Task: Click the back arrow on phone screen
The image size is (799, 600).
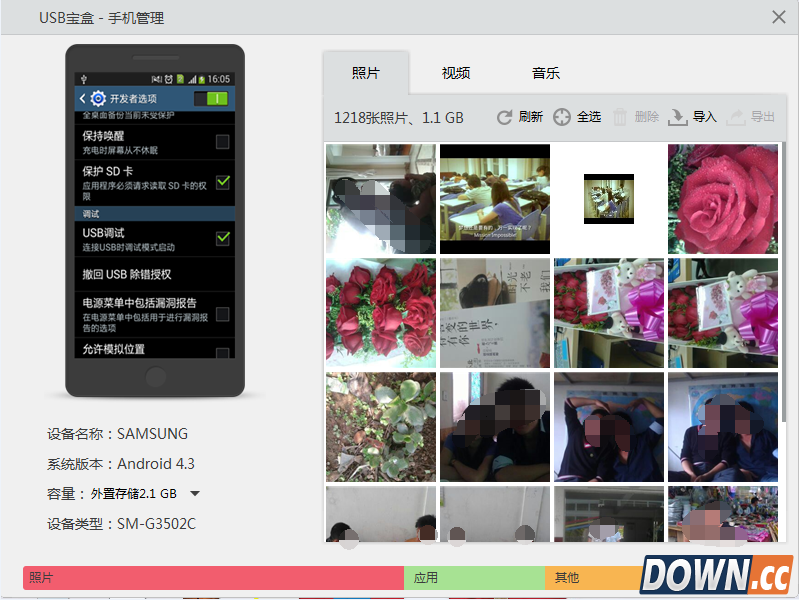Action: pos(82,98)
